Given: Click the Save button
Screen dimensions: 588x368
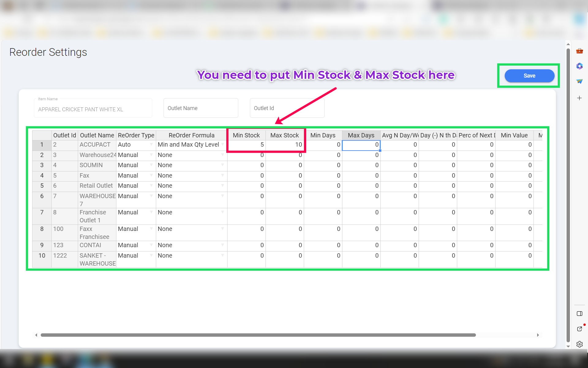Looking at the screenshot, I should pyautogui.click(x=529, y=76).
